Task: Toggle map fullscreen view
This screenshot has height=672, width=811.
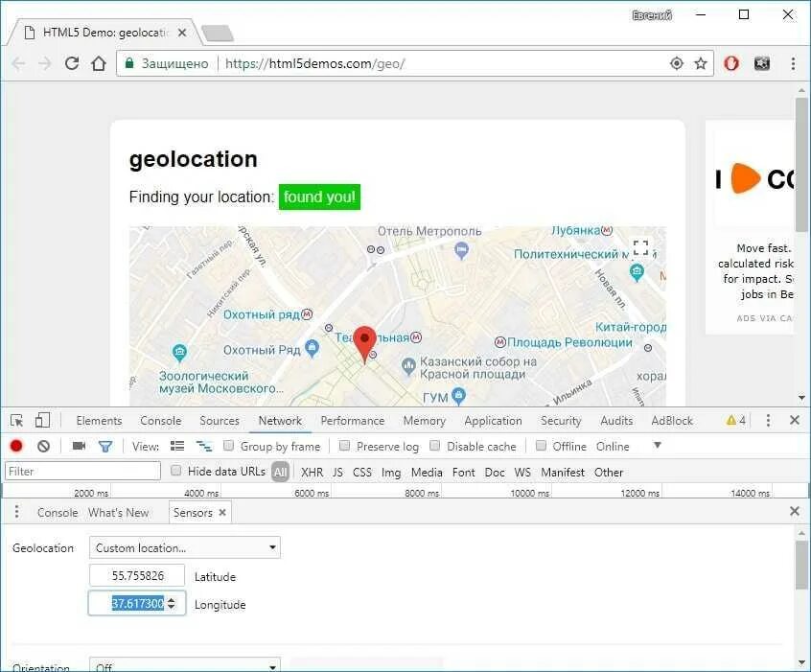Action: pos(640,247)
